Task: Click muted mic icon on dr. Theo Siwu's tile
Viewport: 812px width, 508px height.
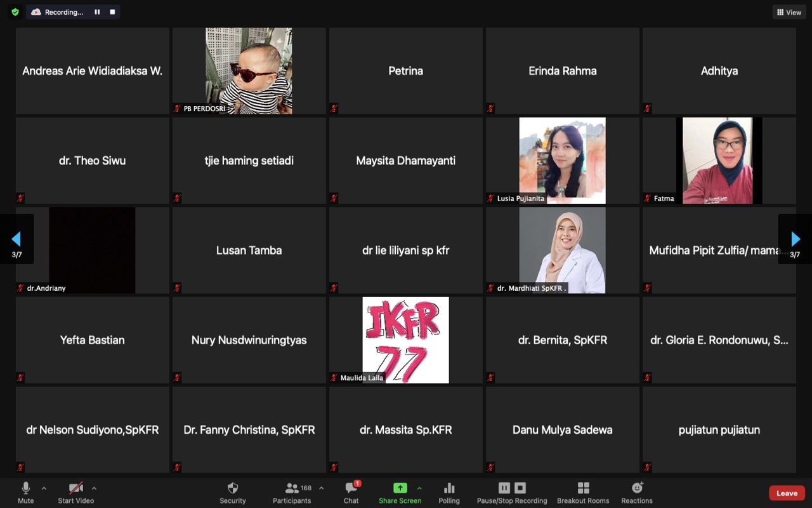Action: 20,198
